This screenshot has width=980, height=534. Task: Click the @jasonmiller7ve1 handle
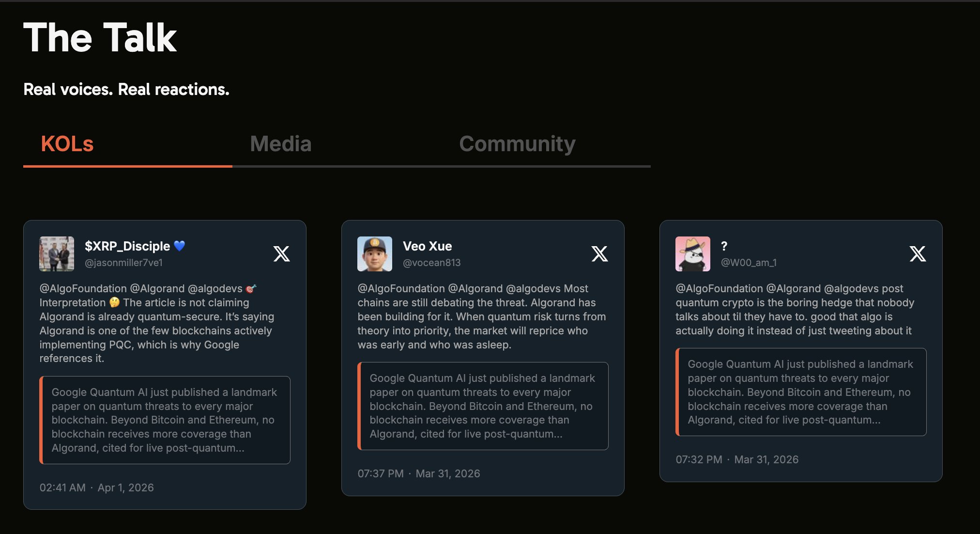point(123,263)
